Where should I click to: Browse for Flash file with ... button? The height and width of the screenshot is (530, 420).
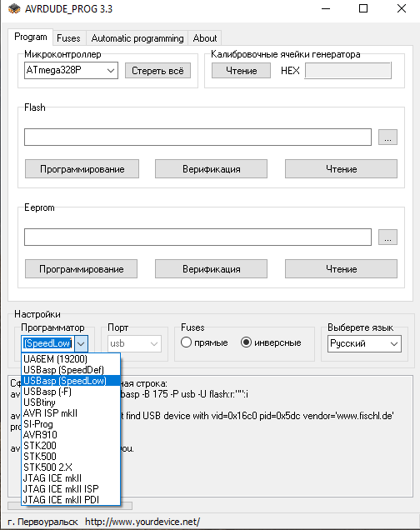387,137
